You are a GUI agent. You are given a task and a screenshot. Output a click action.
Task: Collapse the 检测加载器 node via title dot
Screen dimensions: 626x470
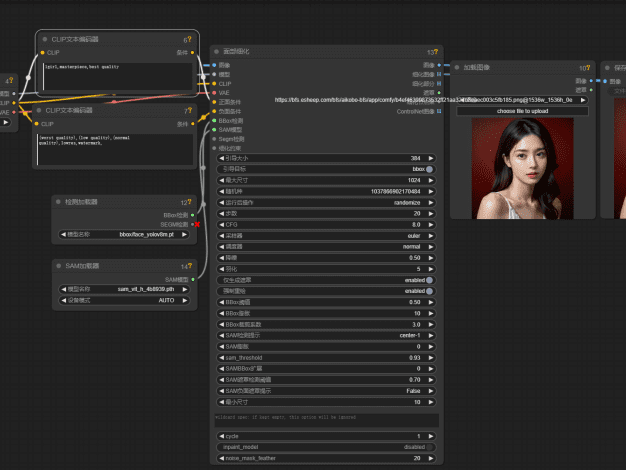tap(58, 202)
